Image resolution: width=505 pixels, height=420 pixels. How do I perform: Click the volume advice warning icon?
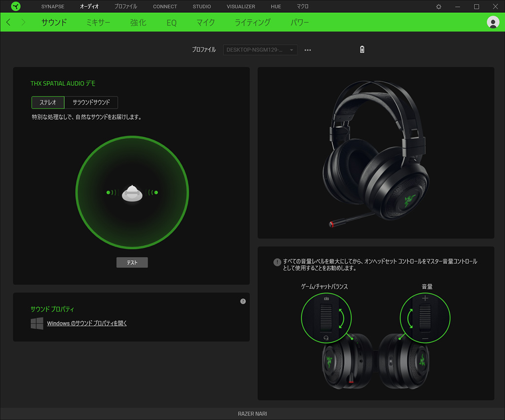point(277,262)
